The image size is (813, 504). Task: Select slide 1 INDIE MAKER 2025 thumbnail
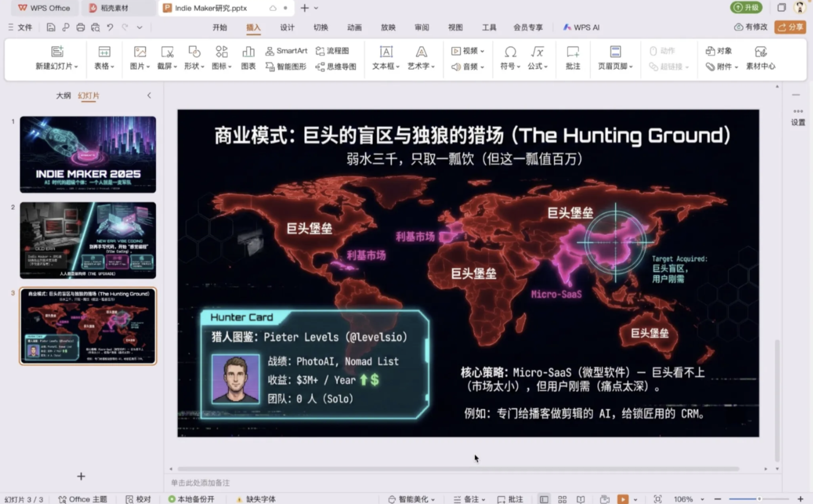point(88,155)
